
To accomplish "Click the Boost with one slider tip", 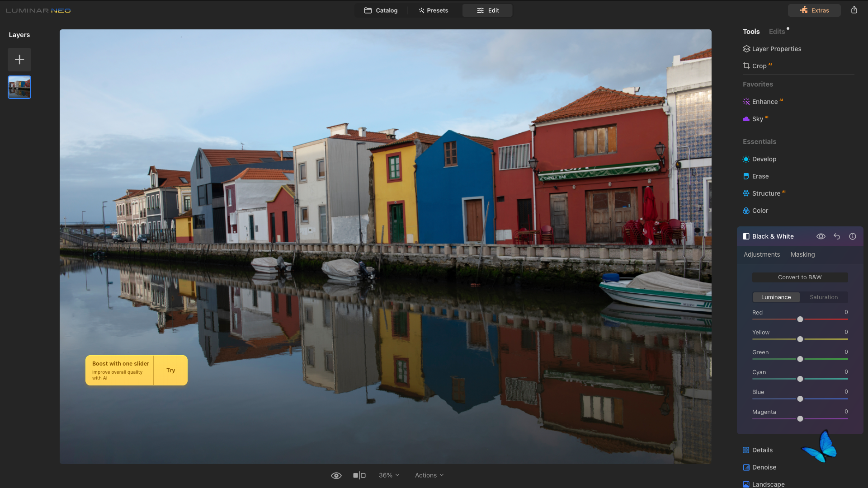I will (x=120, y=371).
